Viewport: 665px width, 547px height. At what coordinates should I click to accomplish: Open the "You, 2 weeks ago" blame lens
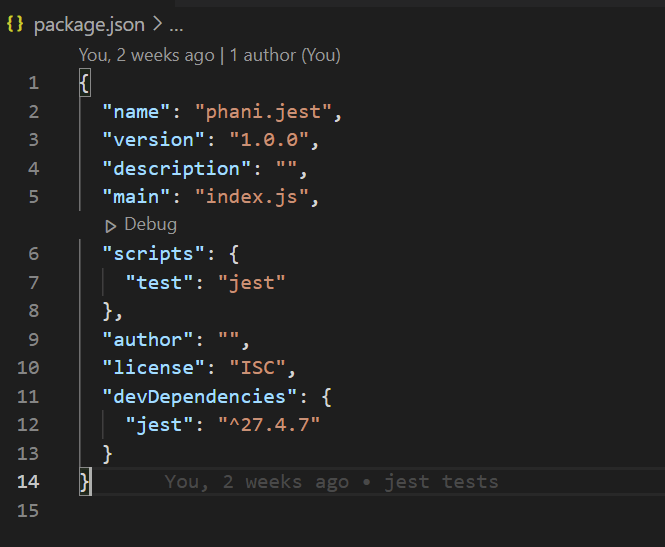146,55
